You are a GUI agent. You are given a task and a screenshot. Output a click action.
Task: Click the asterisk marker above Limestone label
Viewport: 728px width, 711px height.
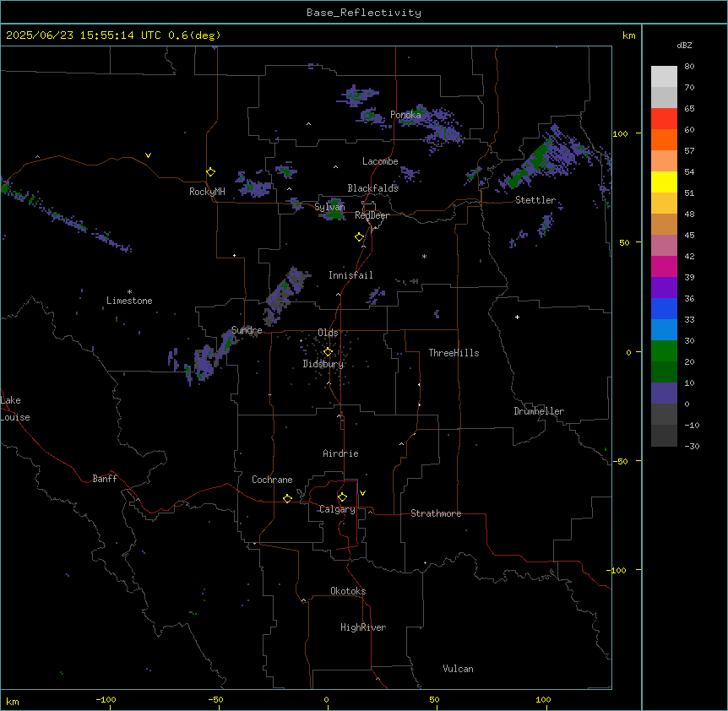(129, 292)
